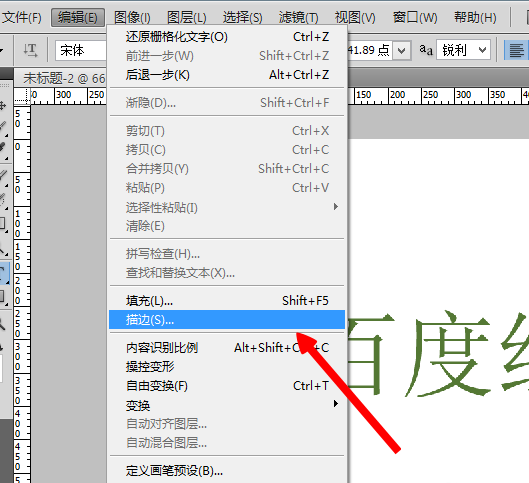This screenshot has height=483, width=529.
Task: Open the 帮助(H) menu
Action: 475,17
